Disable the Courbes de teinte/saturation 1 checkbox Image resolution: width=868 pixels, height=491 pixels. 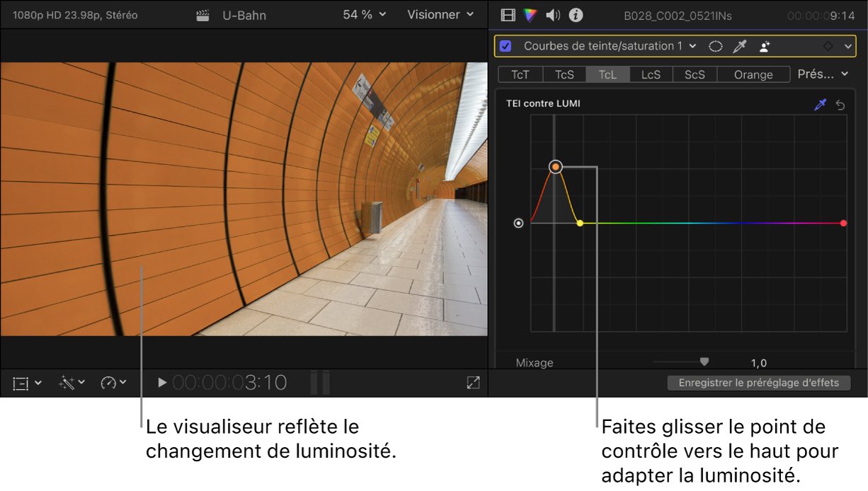(506, 46)
